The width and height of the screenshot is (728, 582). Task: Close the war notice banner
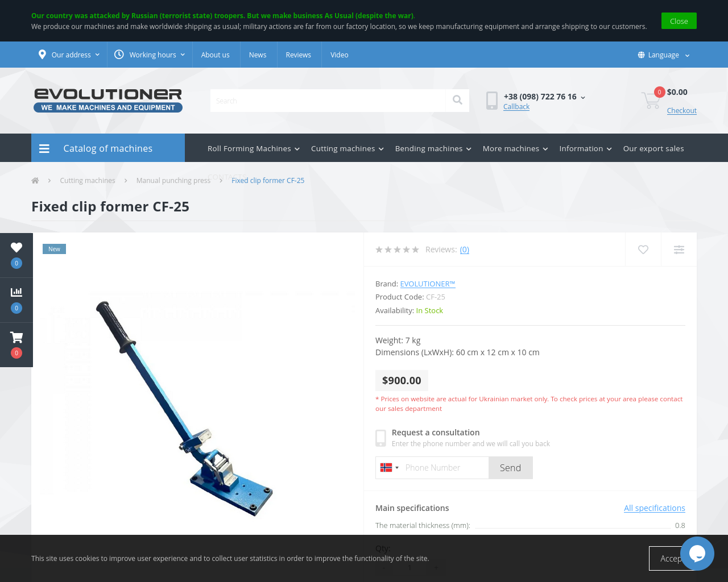(x=679, y=21)
